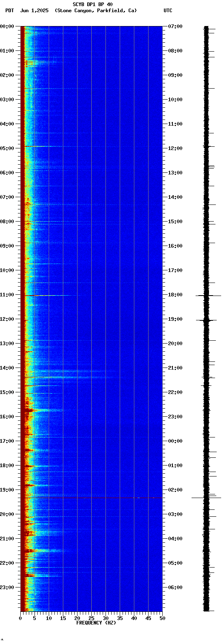Select the 21:00 label on the PDT axis

(6, 539)
